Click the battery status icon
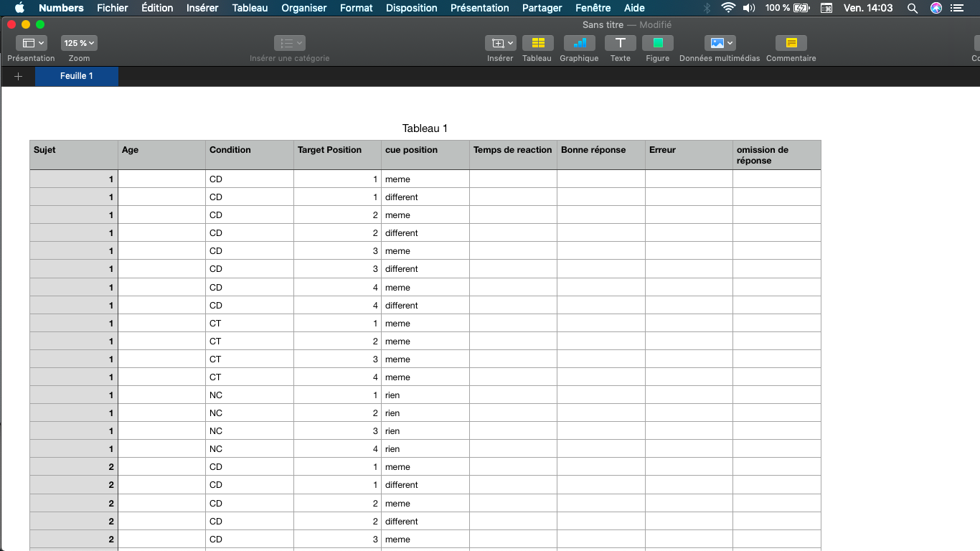Image resolution: width=980 pixels, height=551 pixels. [x=801, y=8]
